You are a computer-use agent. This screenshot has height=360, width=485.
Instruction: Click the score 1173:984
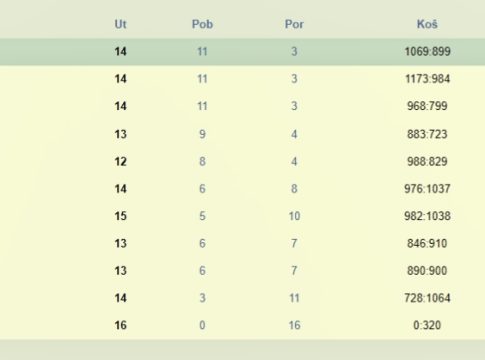427,79
